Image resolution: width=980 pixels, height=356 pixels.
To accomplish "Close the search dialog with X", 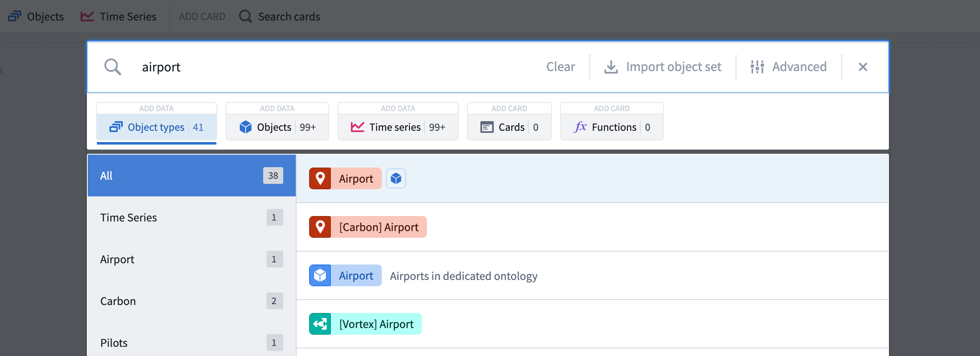I will pyautogui.click(x=863, y=67).
